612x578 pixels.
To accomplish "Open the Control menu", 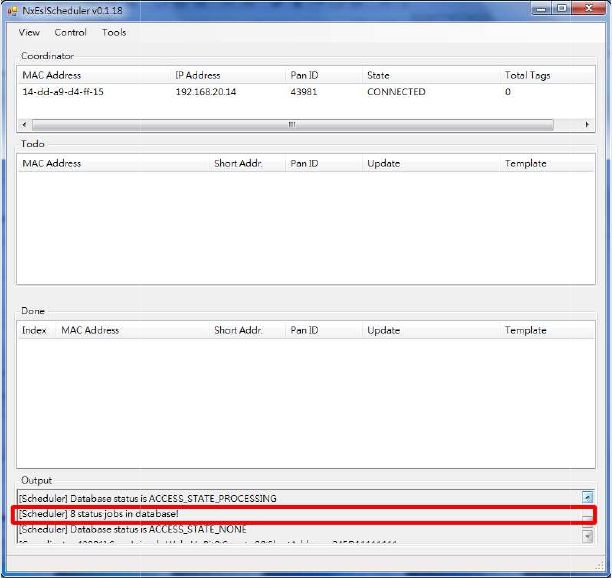I will (x=70, y=32).
